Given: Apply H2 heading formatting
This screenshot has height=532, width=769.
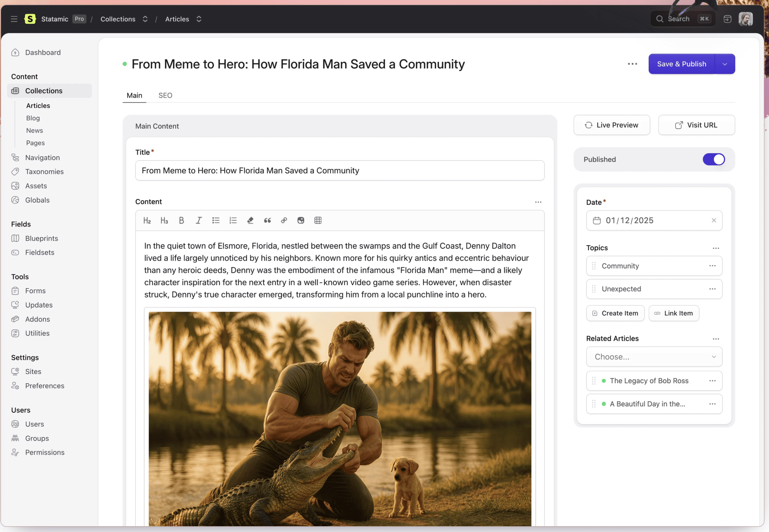Looking at the screenshot, I should click(147, 220).
